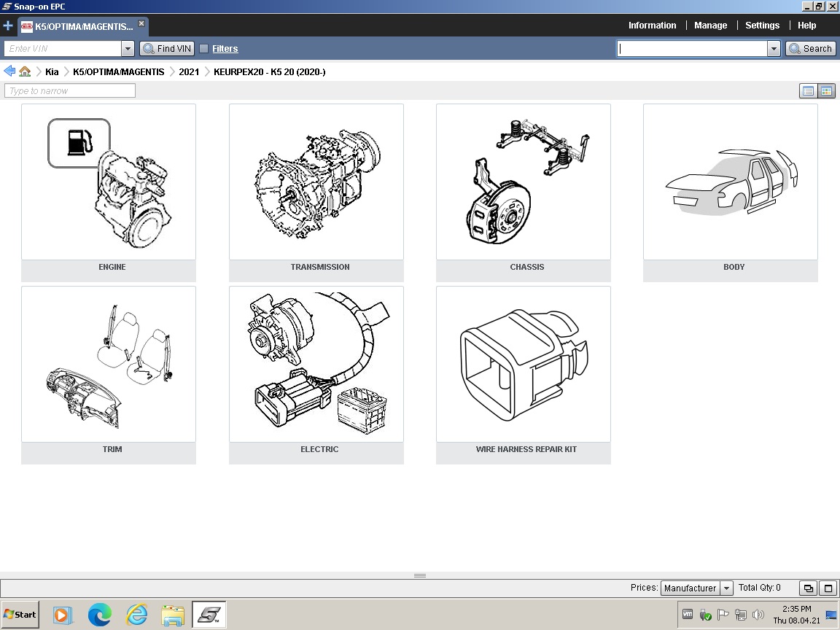Open Internet Explorer from the taskbar
Screen dimensions: 840x630
pyautogui.click(x=136, y=615)
